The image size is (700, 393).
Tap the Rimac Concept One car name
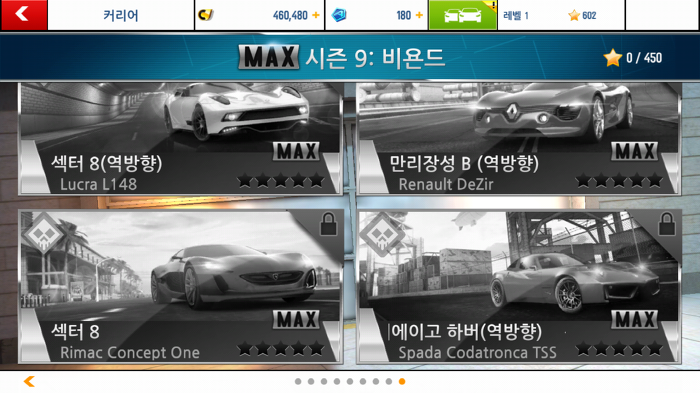(130, 353)
